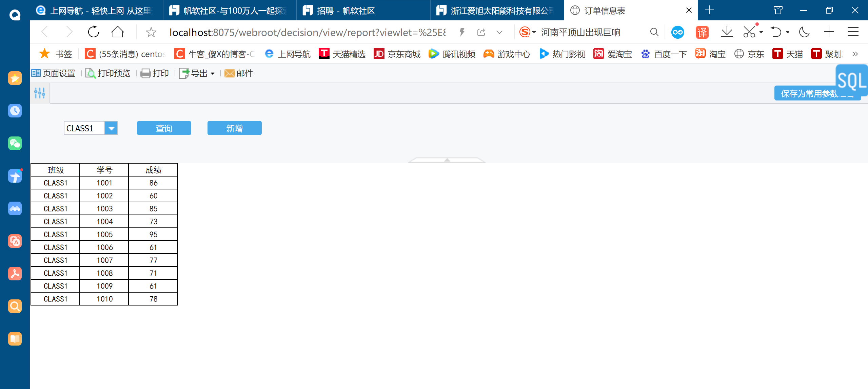Image resolution: width=868 pixels, height=389 pixels.
Task: Reload the current page
Action: click(94, 32)
